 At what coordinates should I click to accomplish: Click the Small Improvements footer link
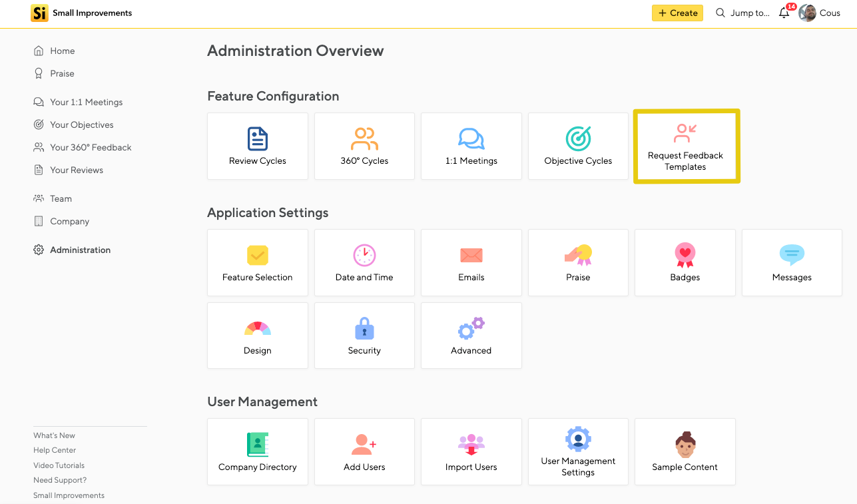coord(69,495)
